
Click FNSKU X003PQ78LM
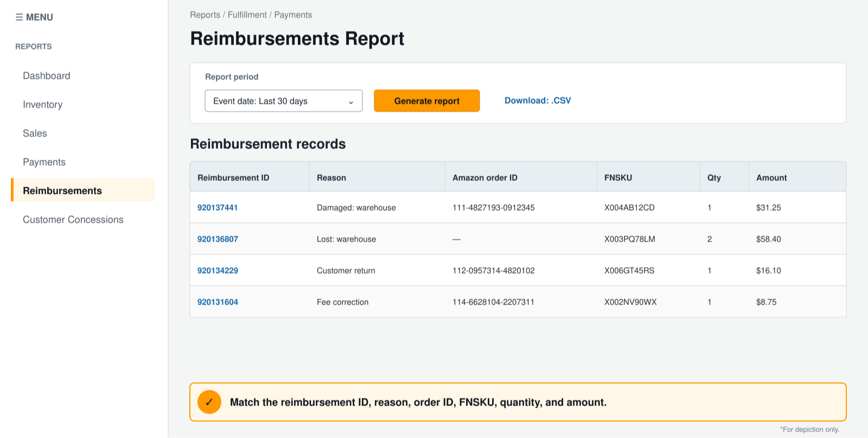(630, 239)
